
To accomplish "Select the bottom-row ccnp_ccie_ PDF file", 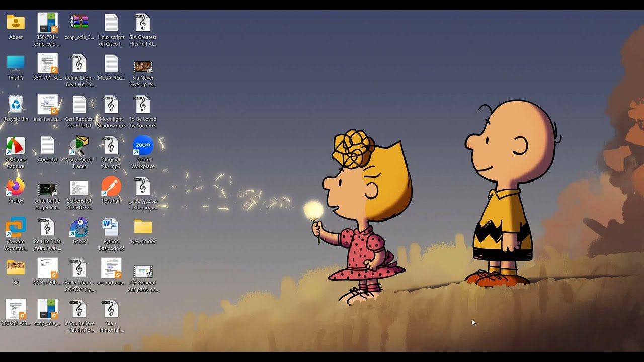I will pos(48,309).
